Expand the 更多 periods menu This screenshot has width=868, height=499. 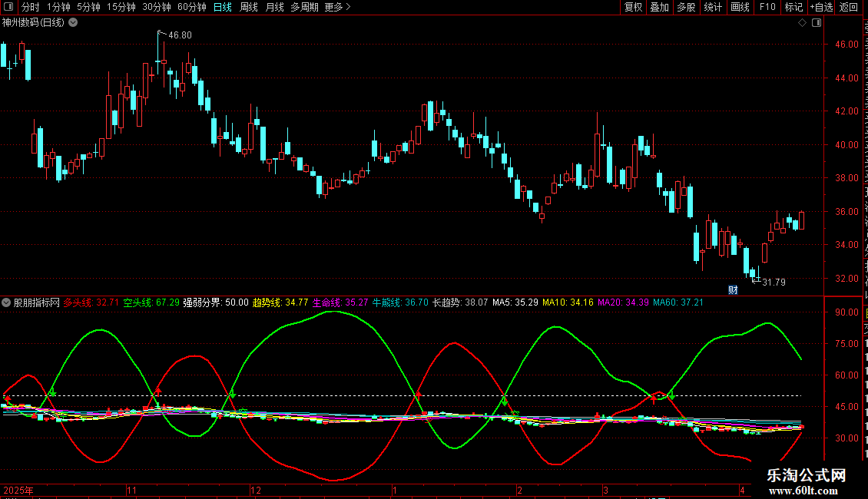coord(337,7)
